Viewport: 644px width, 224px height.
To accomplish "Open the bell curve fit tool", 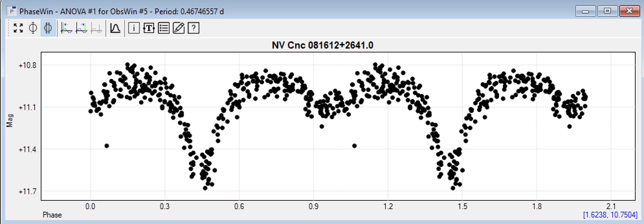I will (x=115, y=28).
